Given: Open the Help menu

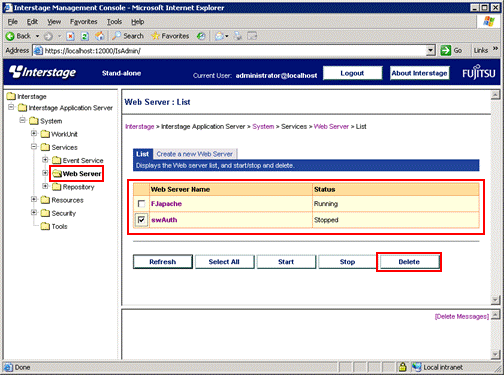Looking at the screenshot, I should point(137,22).
